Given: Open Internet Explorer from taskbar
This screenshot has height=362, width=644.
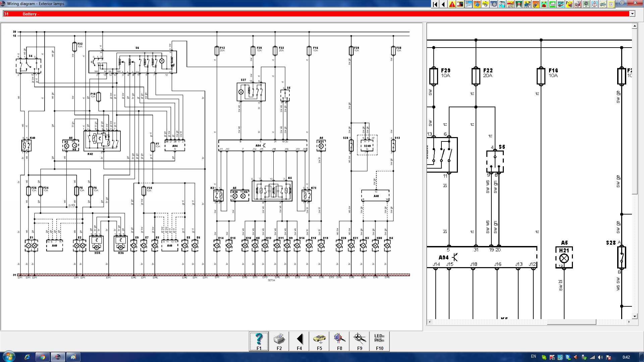Looking at the screenshot, I should pyautogui.click(x=27, y=357).
